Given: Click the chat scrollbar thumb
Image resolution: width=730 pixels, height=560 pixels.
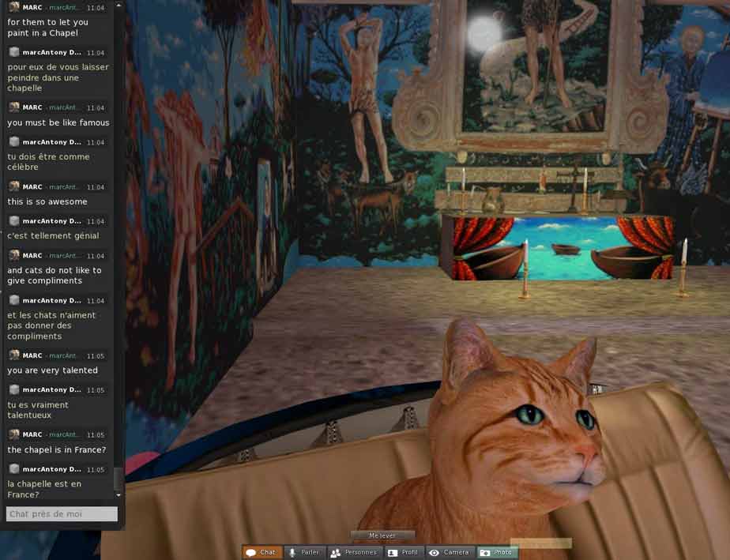Looking at the screenshot, I should coord(119,478).
